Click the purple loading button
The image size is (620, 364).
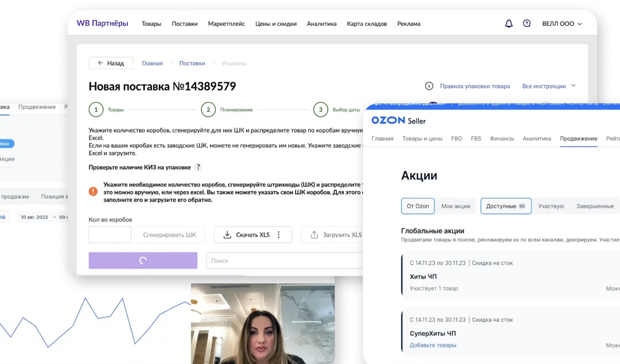coord(143,261)
